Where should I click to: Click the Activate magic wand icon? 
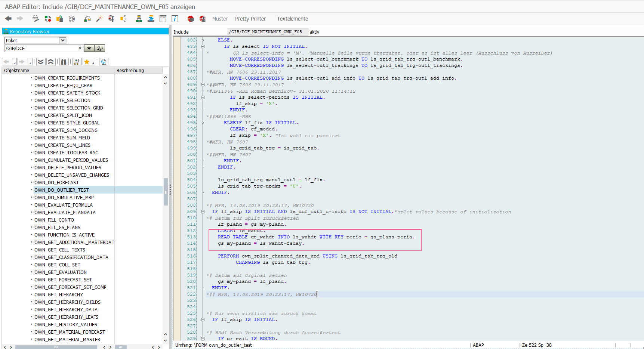(x=99, y=19)
